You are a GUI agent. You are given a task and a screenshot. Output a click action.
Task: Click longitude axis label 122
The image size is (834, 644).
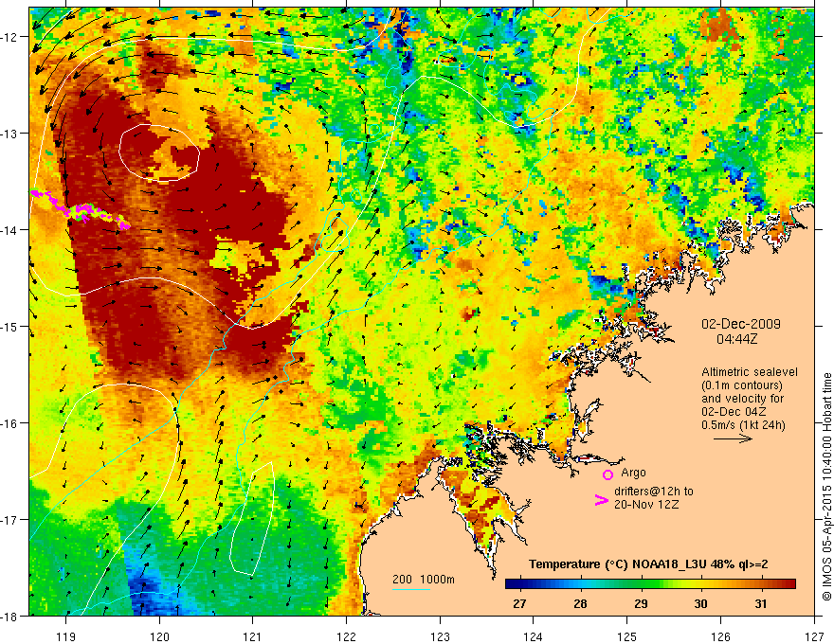tap(346, 636)
